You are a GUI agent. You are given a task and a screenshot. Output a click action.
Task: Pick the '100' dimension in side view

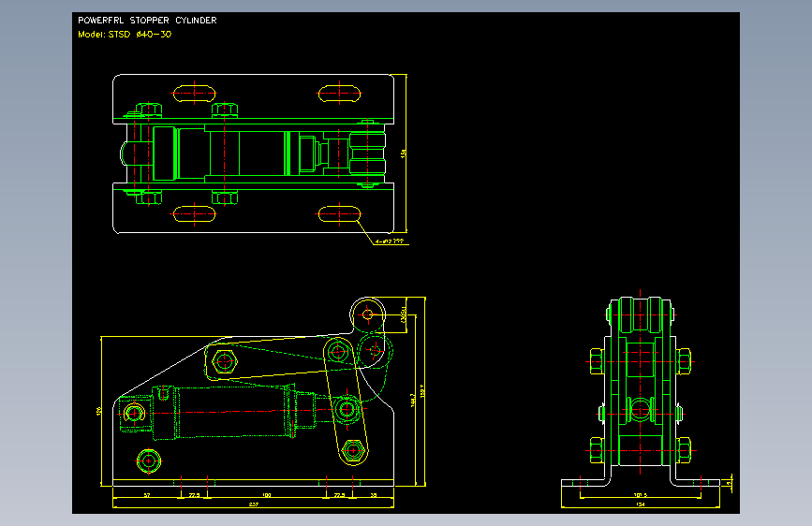tap(266, 495)
